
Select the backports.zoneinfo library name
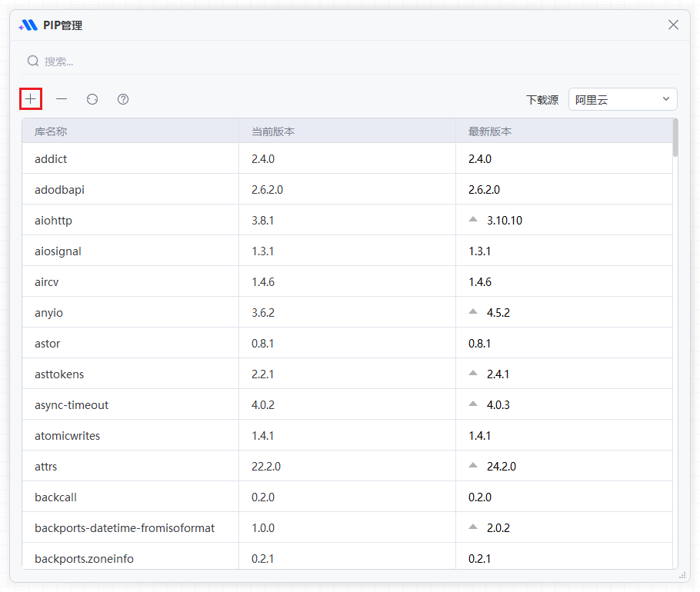click(x=85, y=558)
